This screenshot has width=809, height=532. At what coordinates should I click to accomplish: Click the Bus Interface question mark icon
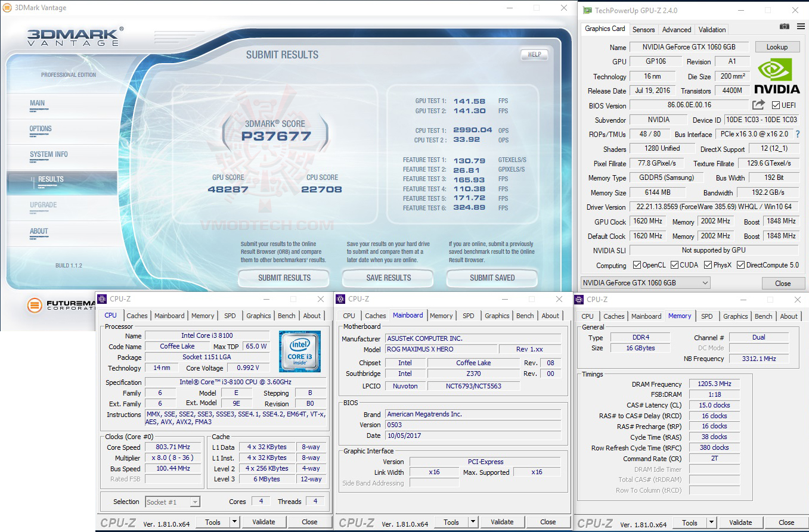point(798,134)
